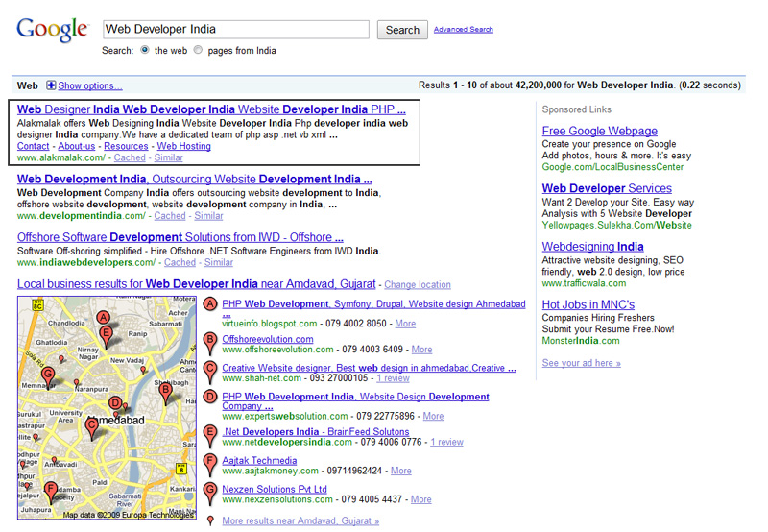768x532 pixels.
Task: Open About-us sitelink
Action: [77, 146]
